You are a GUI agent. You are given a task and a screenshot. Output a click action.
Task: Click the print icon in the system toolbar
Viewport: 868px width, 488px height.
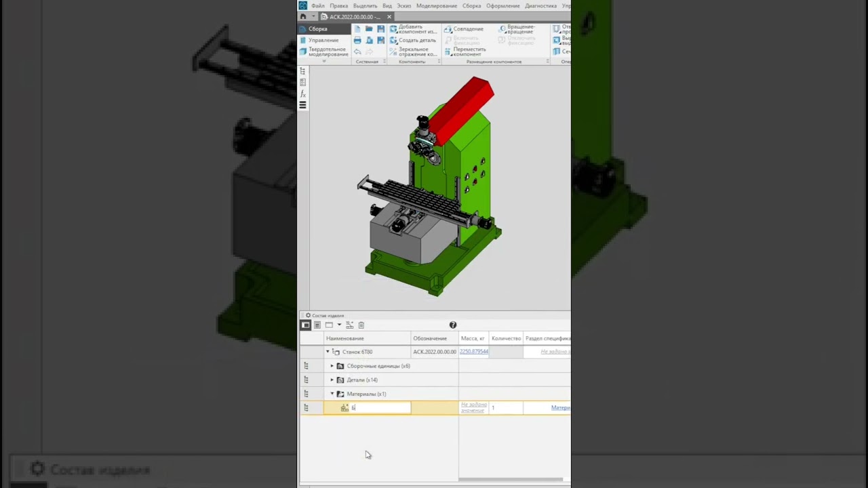(x=357, y=41)
